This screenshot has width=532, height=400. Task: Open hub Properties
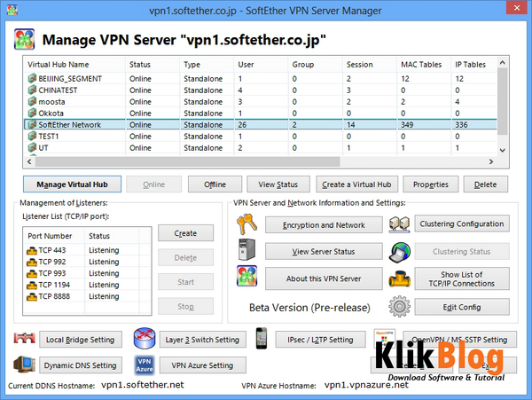[431, 184]
